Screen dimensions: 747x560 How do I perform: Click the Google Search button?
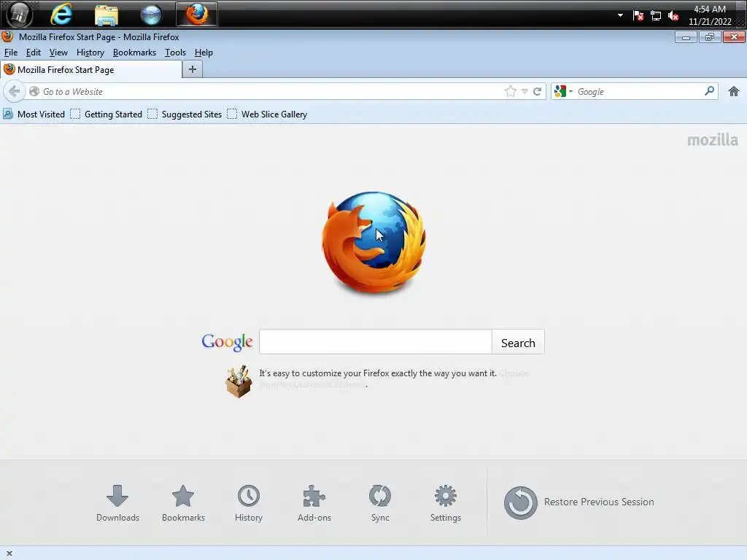(518, 343)
